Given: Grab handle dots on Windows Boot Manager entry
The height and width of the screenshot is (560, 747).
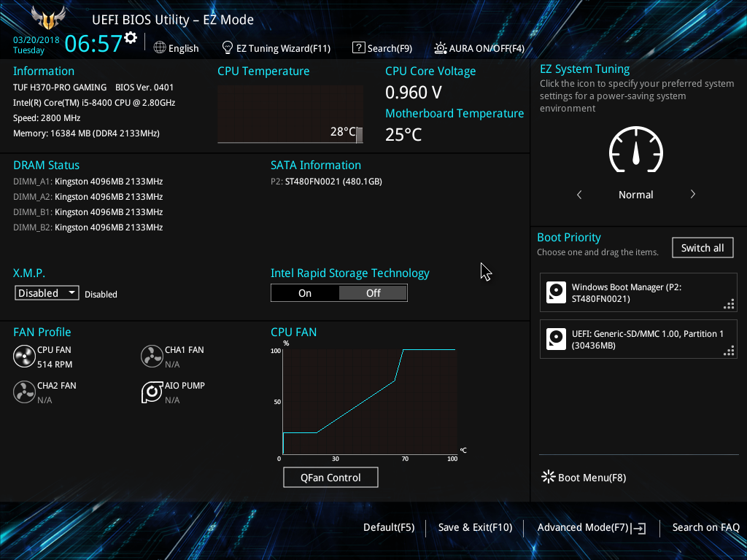Looking at the screenshot, I should coord(729,304).
